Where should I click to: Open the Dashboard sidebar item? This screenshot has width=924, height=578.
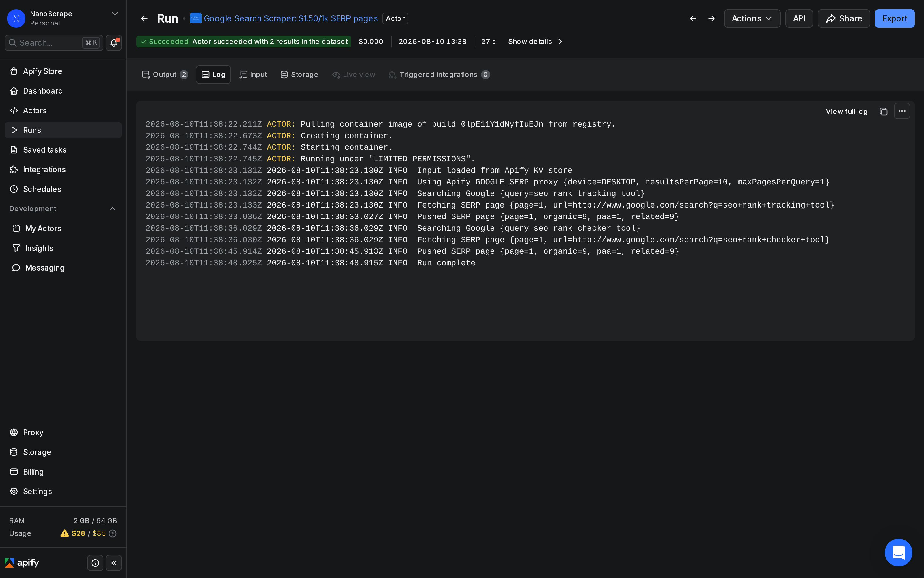point(63,90)
